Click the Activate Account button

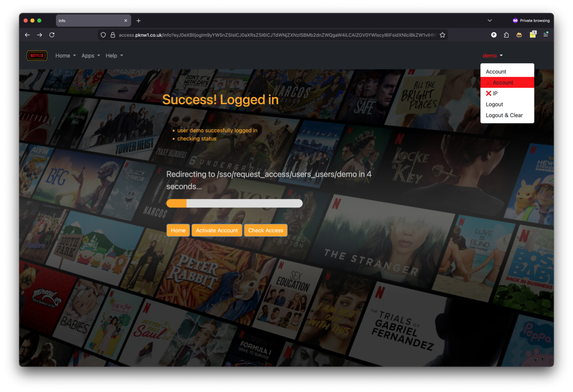[217, 230]
